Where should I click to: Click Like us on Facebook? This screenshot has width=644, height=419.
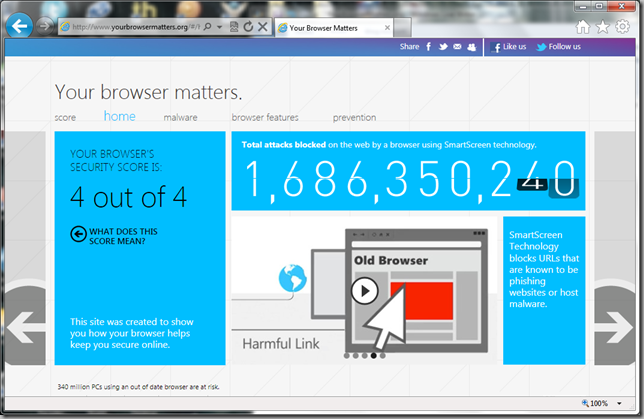pos(508,47)
